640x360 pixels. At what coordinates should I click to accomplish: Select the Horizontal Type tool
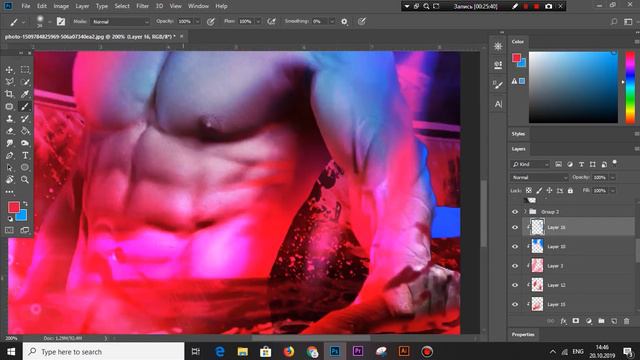25,156
